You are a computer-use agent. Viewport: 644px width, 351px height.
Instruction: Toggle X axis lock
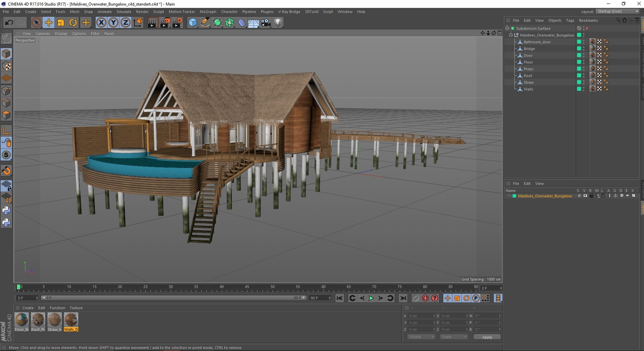(101, 22)
